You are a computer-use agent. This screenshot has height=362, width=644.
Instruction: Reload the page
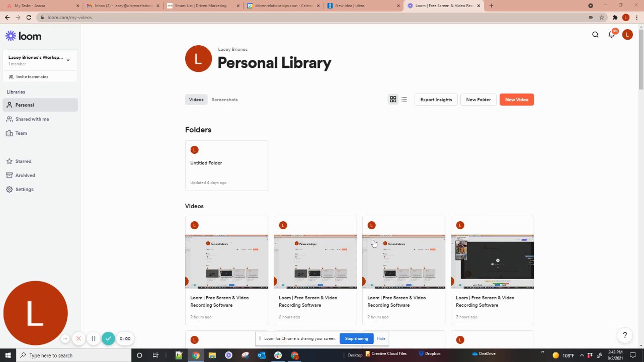tap(29, 17)
